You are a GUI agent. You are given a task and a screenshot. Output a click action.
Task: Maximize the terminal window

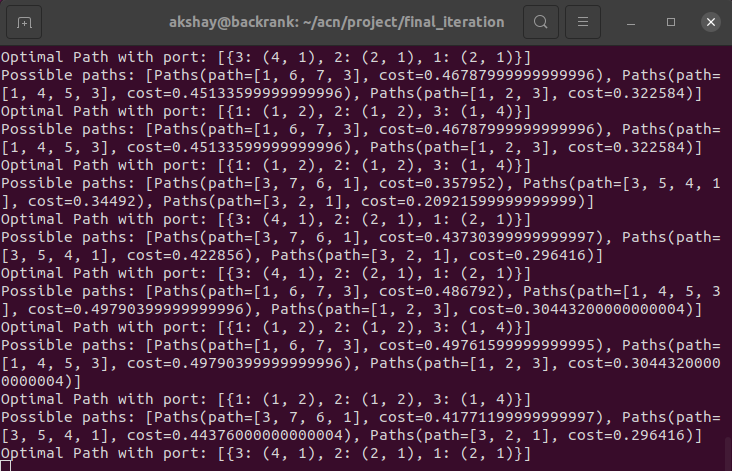(x=671, y=22)
